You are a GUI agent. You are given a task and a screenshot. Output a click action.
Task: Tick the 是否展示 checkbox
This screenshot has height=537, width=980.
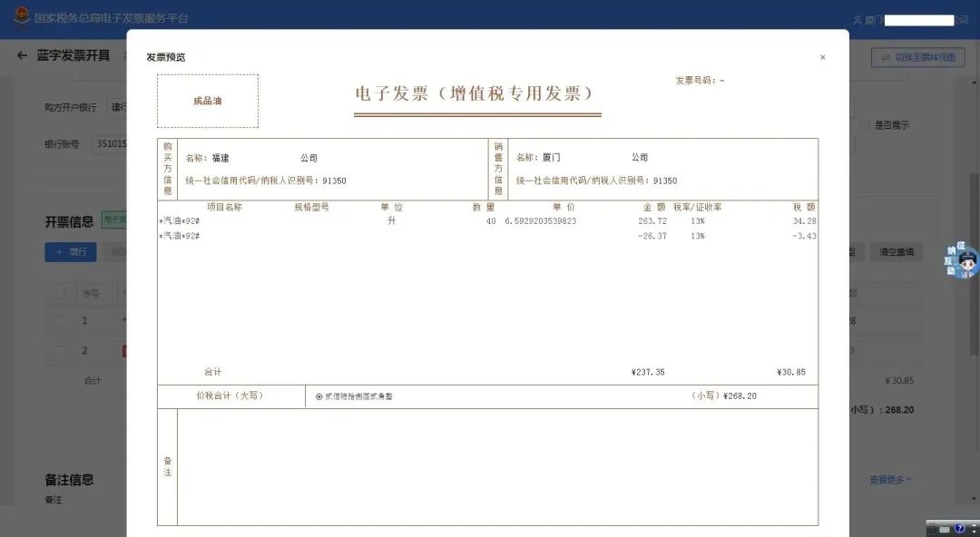click(865, 126)
